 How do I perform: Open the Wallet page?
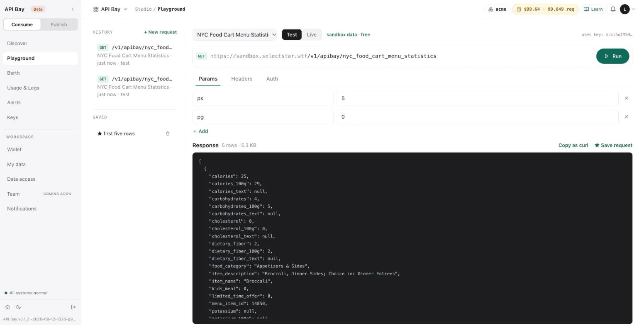pos(40,150)
